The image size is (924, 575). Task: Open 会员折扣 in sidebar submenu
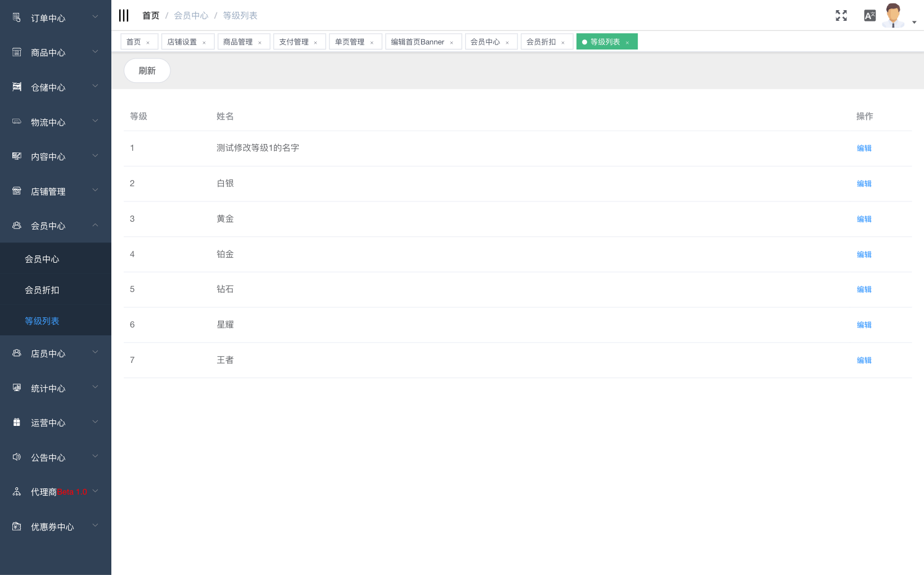[x=42, y=290]
